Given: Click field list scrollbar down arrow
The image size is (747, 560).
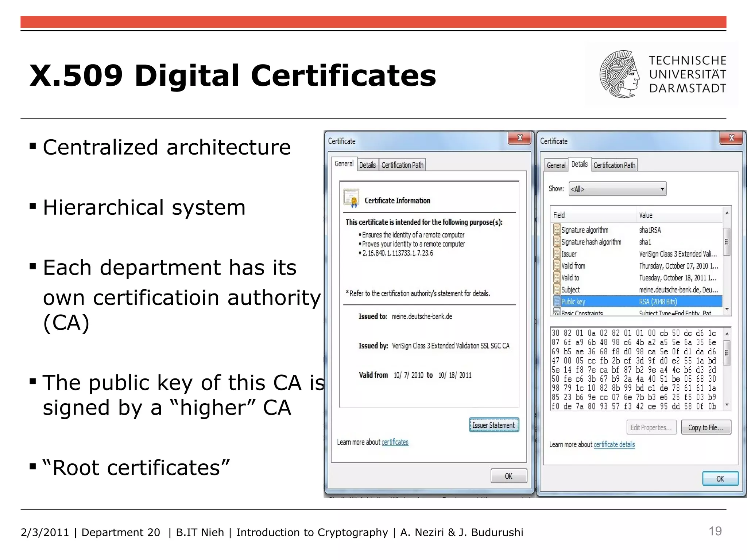Looking at the screenshot, I should [727, 309].
